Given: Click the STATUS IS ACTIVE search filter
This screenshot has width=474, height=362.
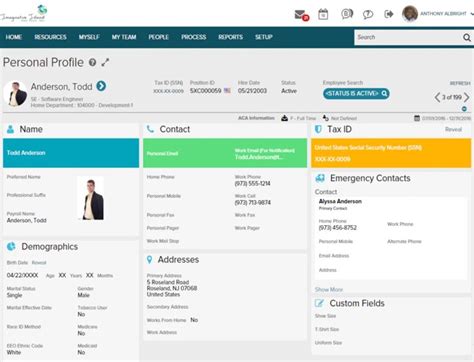Looking at the screenshot, I should coord(356,94).
